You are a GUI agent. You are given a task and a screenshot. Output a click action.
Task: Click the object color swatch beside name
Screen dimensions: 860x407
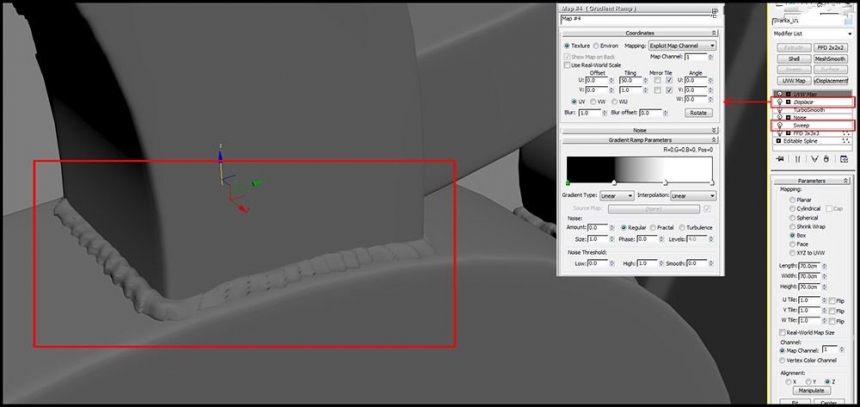point(850,20)
